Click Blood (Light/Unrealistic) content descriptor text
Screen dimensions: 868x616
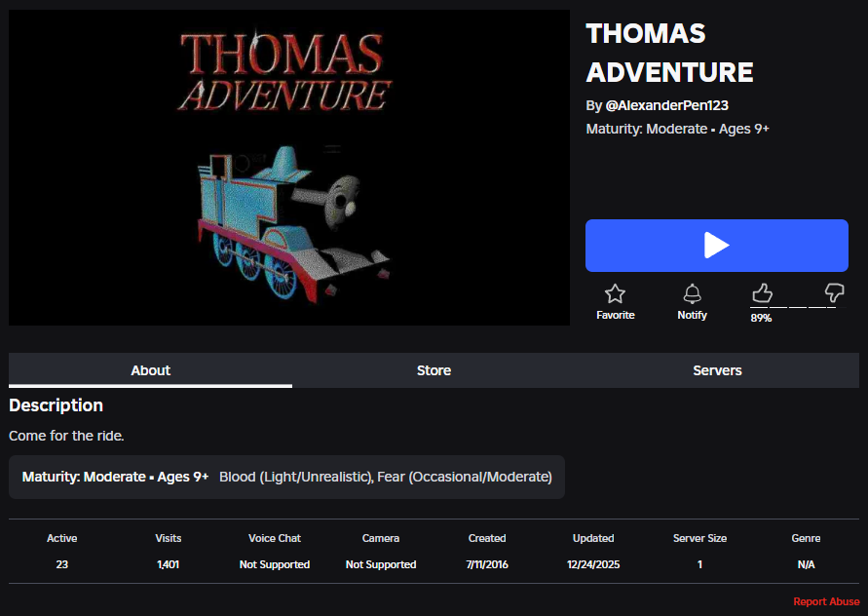(295, 477)
